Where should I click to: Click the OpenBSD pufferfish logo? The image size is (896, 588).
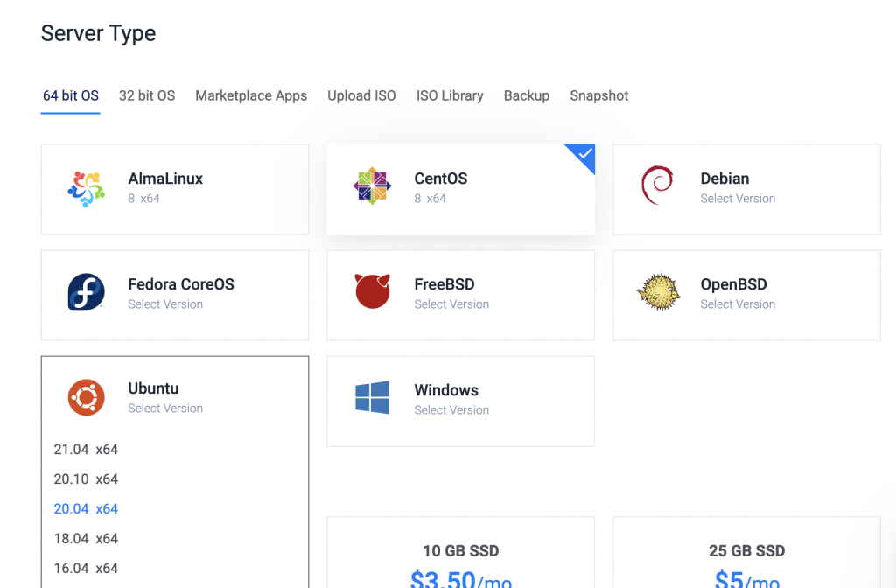coord(658,291)
